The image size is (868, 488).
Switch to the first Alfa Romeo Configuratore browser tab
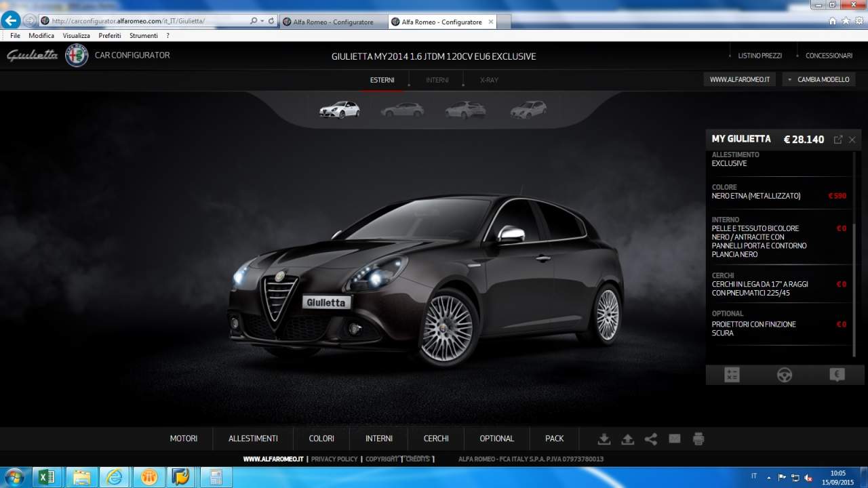pyautogui.click(x=333, y=22)
